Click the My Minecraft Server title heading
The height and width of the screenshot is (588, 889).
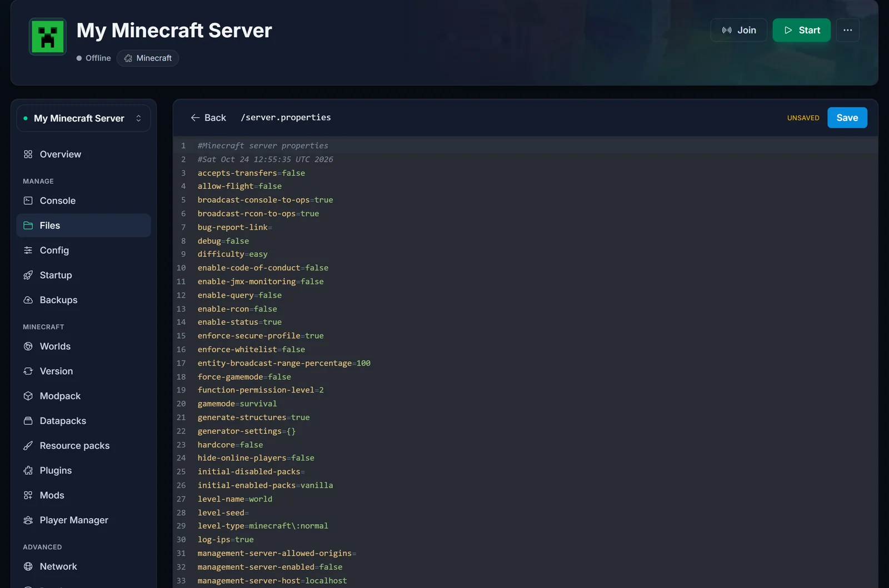(x=174, y=31)
